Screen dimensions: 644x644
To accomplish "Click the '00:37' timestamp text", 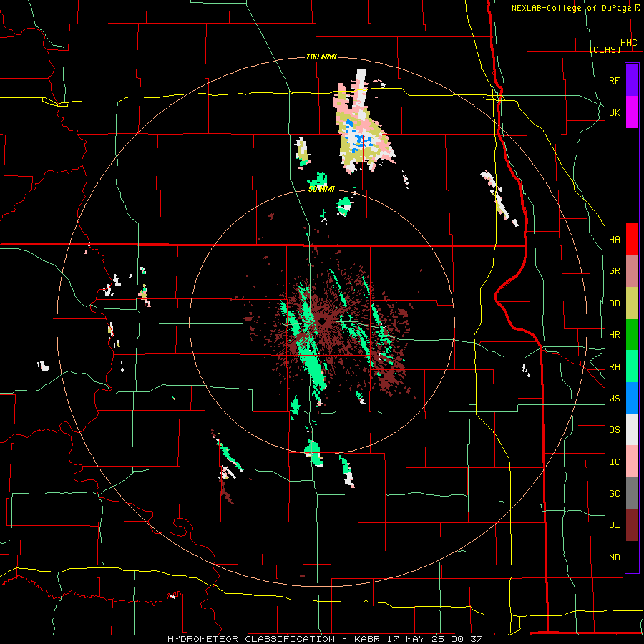I will coord(466,639).
